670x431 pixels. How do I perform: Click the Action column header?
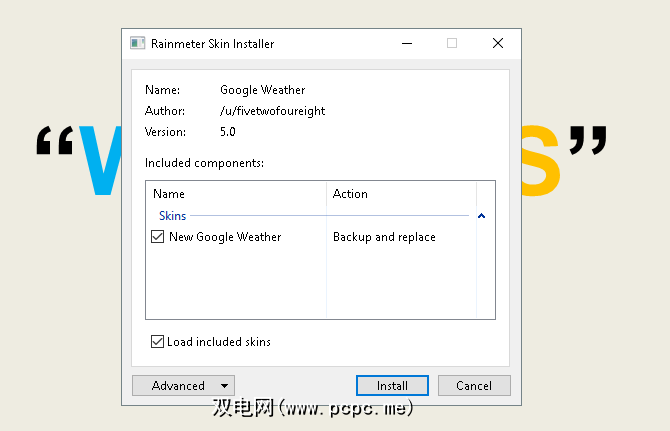[401, 194]
